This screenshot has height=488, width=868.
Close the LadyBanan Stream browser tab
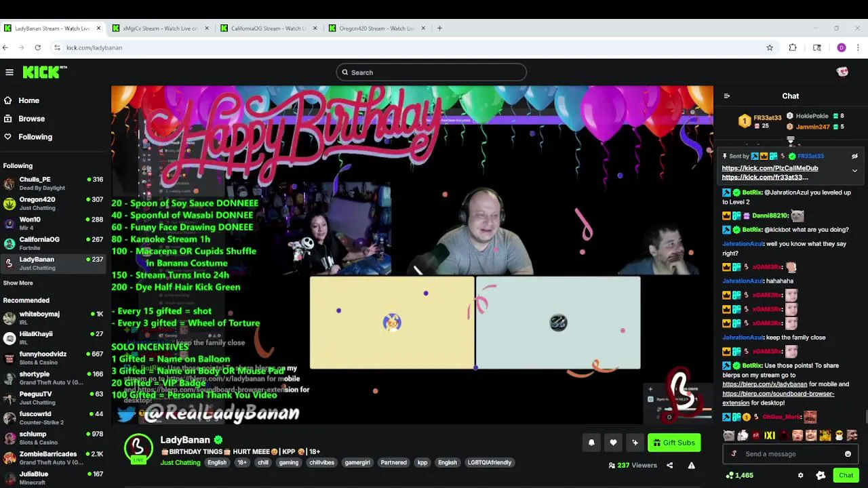[x=98, y=28]
